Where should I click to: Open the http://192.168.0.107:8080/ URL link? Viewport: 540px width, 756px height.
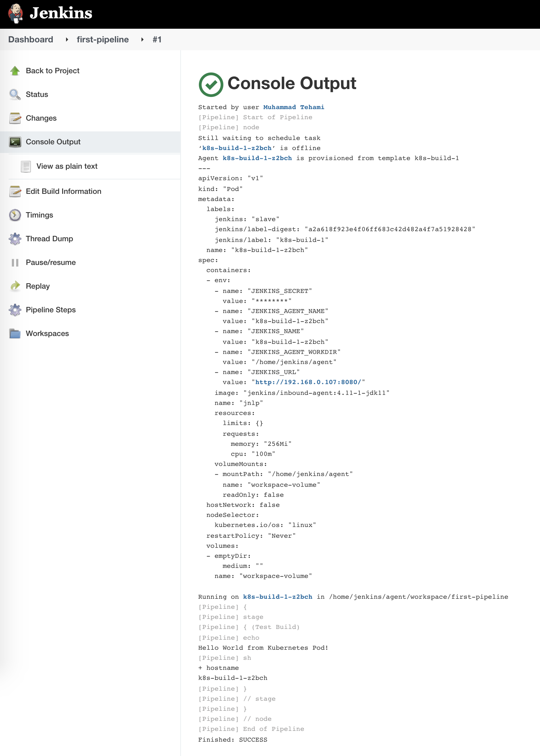(308, 382)
